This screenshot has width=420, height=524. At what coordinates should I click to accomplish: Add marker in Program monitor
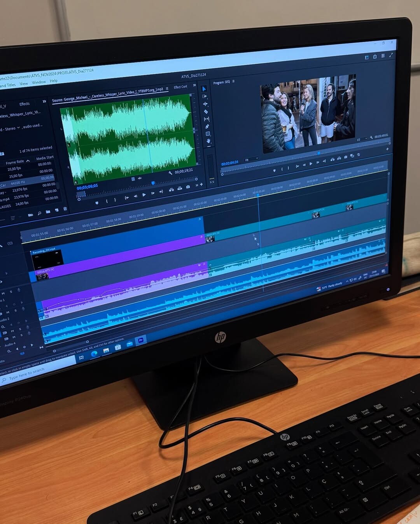pos(275,170)
